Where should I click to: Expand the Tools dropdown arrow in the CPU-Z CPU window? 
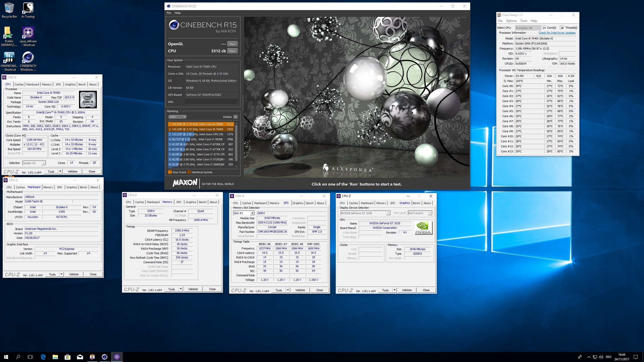60,171
